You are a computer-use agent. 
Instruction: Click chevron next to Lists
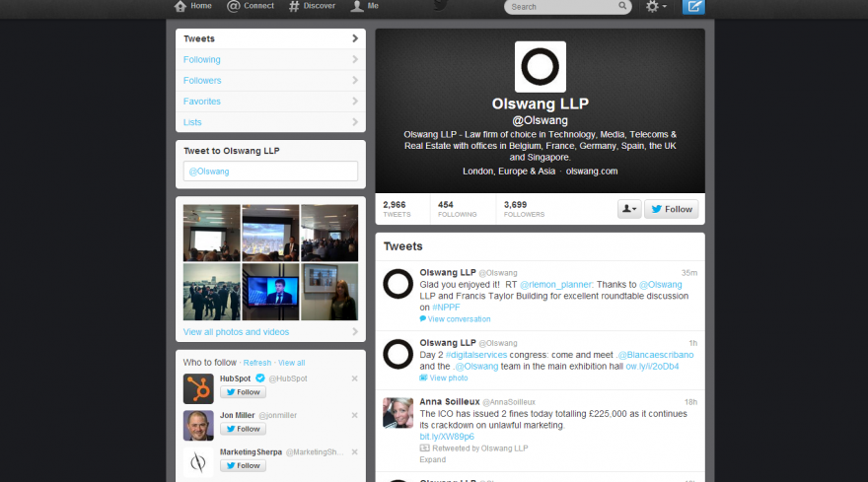pos(355,122)
